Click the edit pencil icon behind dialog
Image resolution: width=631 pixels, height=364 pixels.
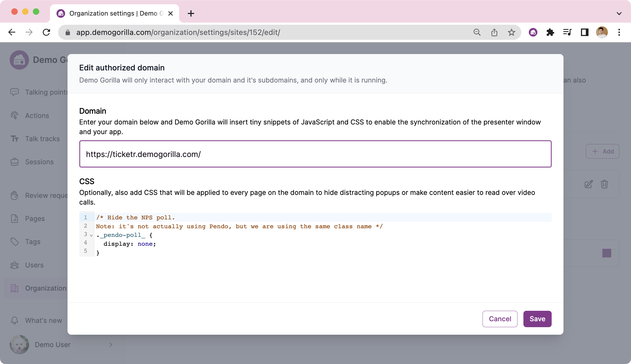pyautogui.click(x=589, y=184)
